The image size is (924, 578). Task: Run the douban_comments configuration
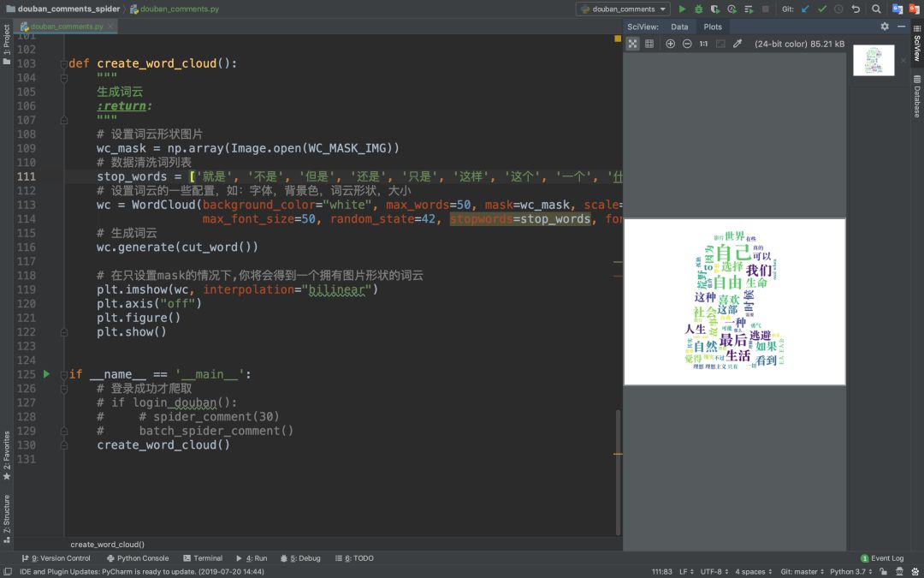point(682,9)
